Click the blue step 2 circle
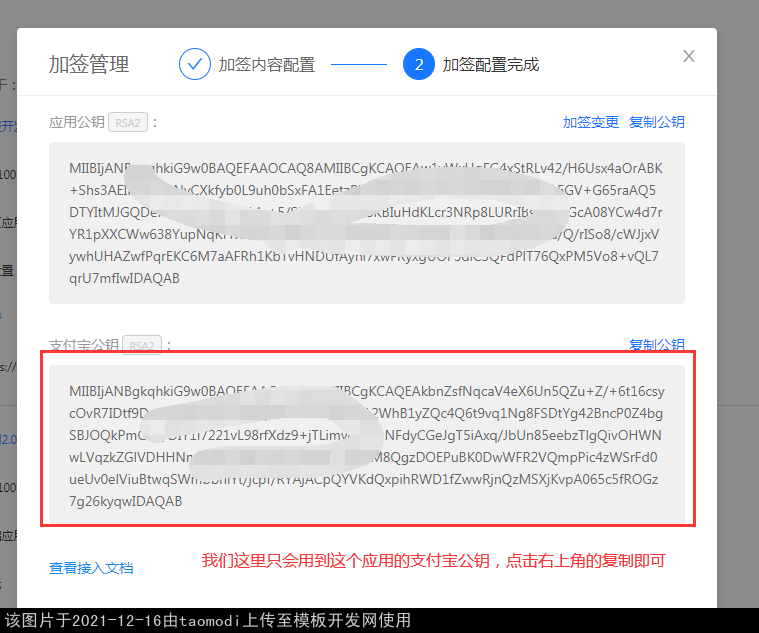The width and height of the screenshot is (759, 633). [x=419, y=64]
